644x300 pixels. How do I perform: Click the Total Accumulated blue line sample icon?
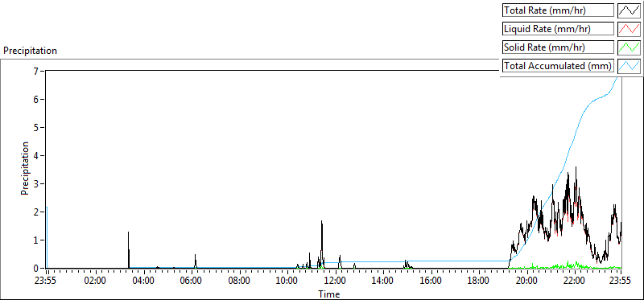pyautogui.click(x=630, y=66)
